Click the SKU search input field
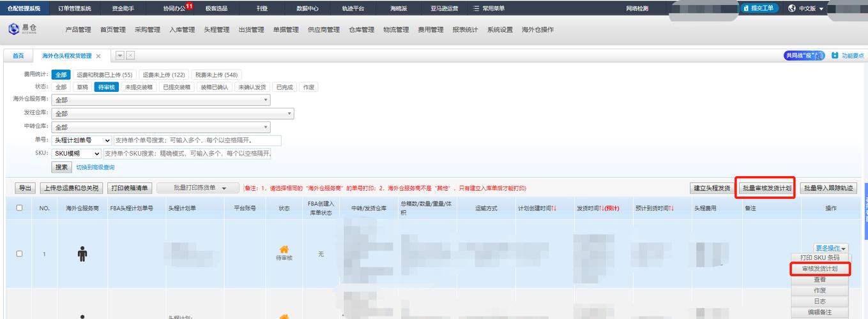 tap(187, 154)
